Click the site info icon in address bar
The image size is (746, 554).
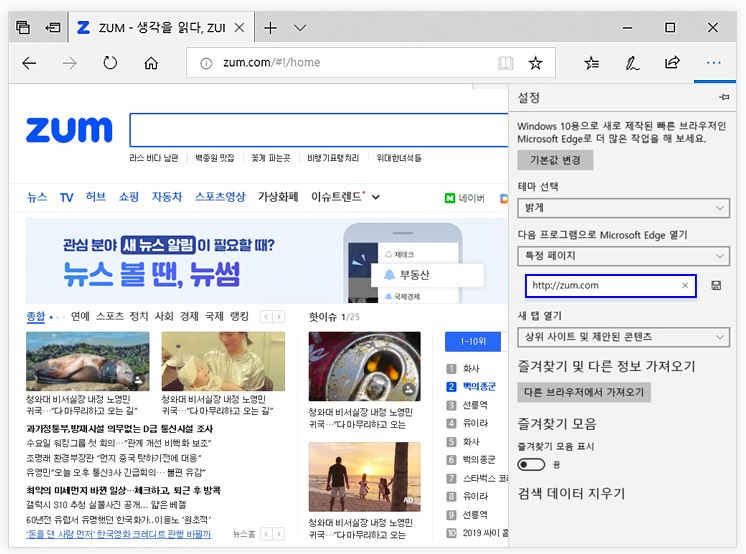[206, 63]
